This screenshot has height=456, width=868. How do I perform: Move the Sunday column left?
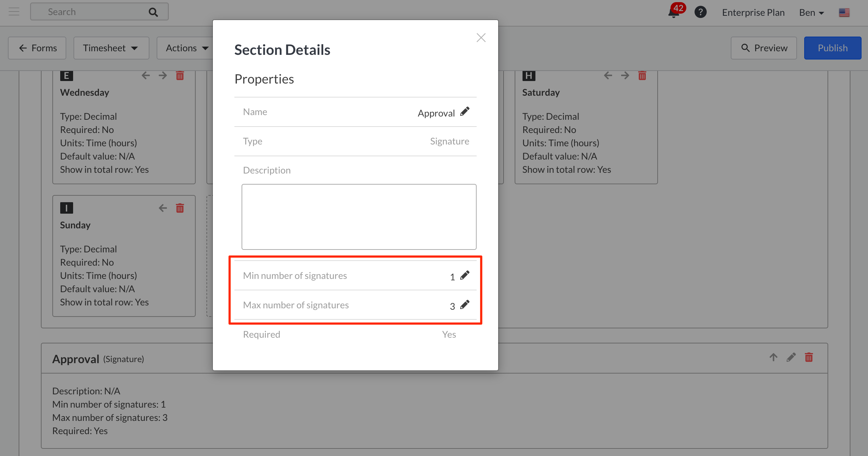[163, 208]
